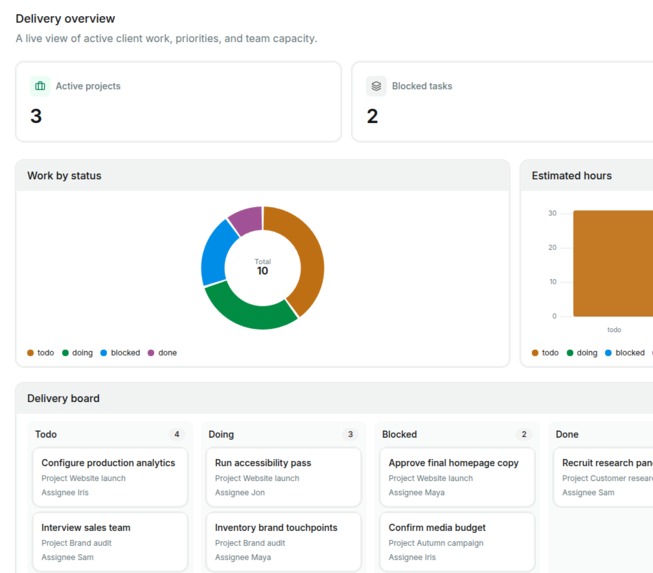The height and width of the screenshot is (573, 653).
Task: Open the Confirm media budget card
Action: click(x=457, y=542)
